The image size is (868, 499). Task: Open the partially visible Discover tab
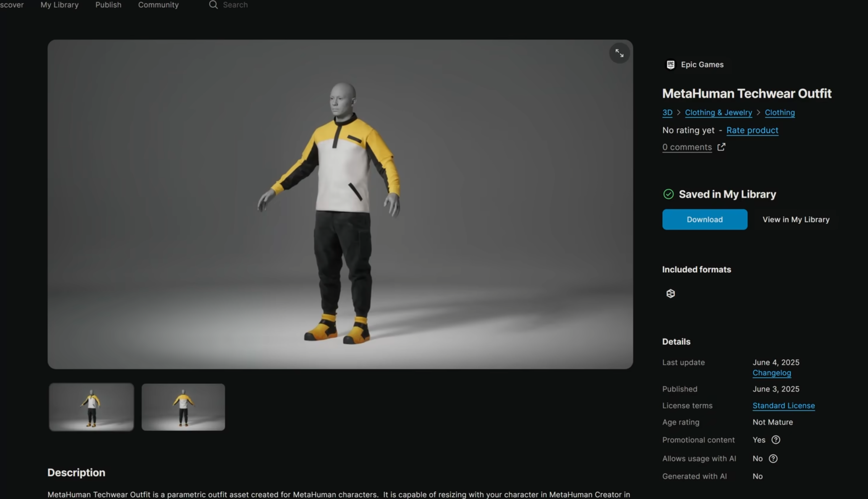point(12,5)
